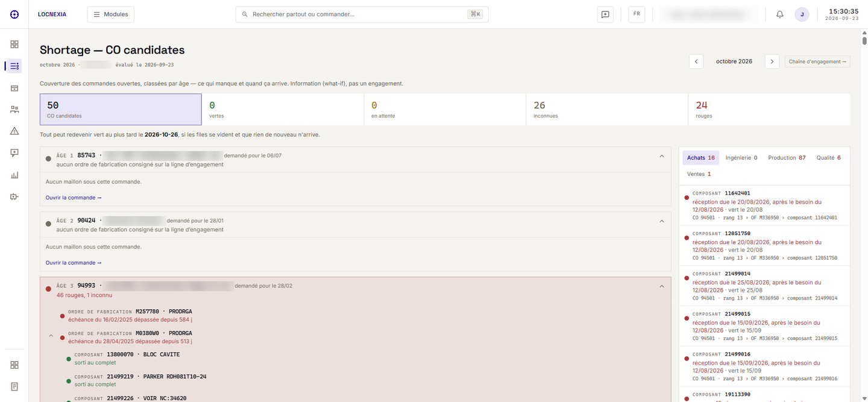
Task: Open the message alert sidebar icon
Action: (x=14, y=153)
